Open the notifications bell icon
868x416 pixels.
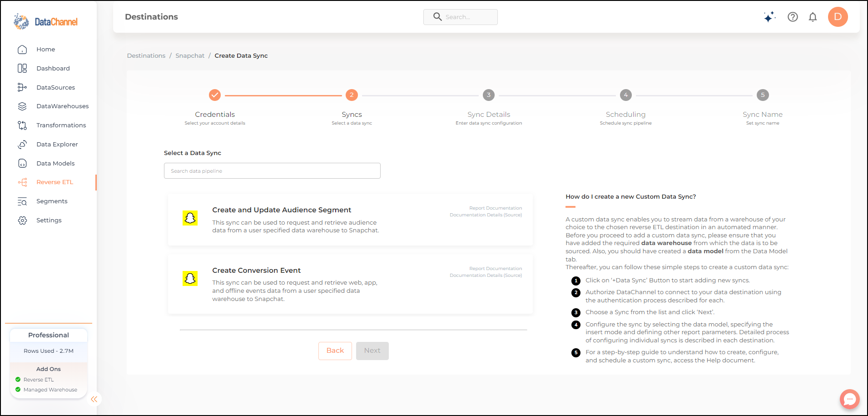coord(813,17)
